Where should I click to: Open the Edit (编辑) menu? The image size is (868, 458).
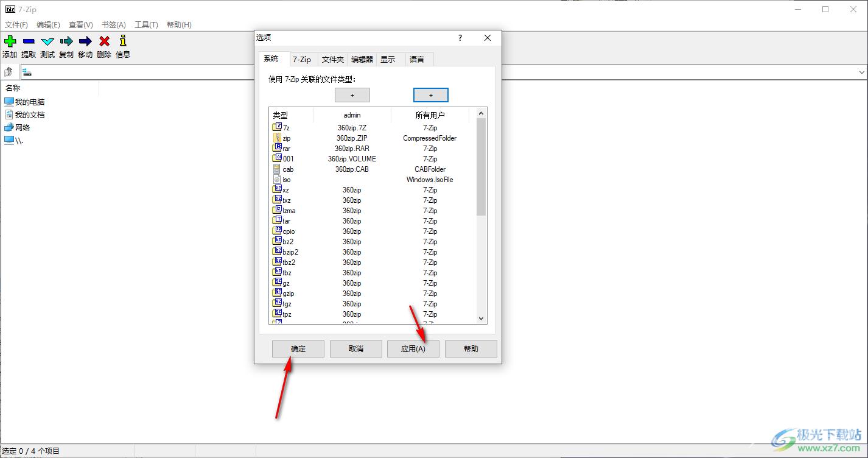coord(48,25)
